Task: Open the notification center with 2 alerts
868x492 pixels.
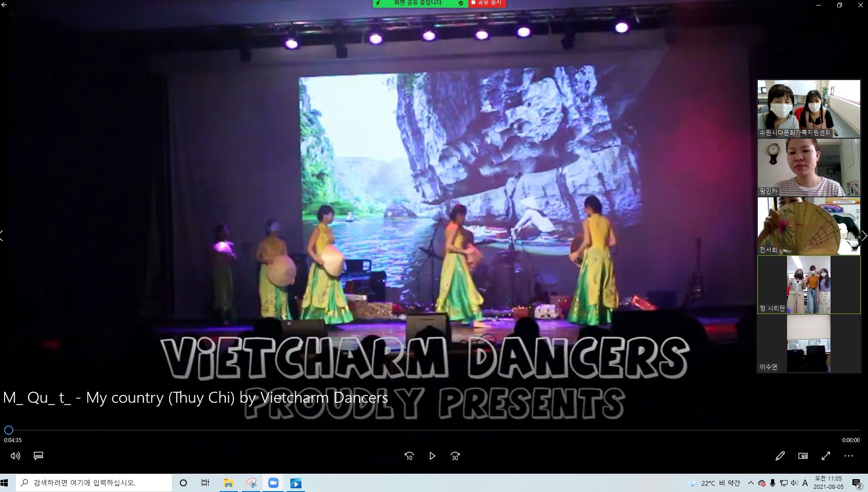Action: coord(857,483)
